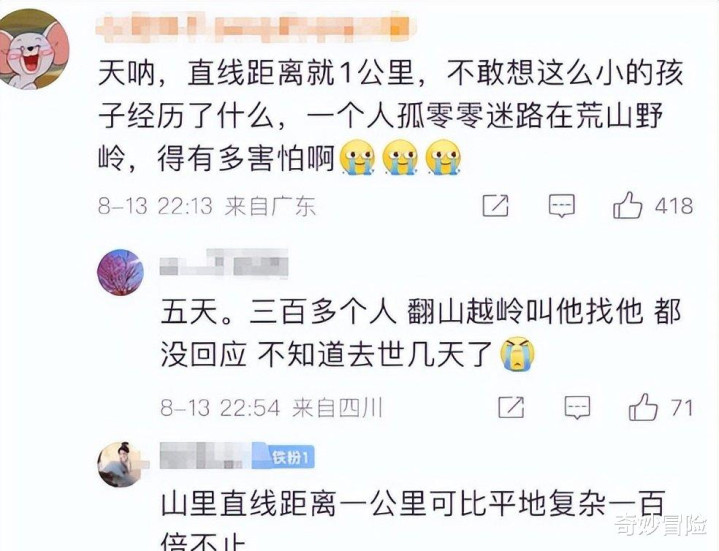Open reply icon on the Guangdong comment
Image resolution: width=719 pixels, height=551 pixels.
[562, 205]
